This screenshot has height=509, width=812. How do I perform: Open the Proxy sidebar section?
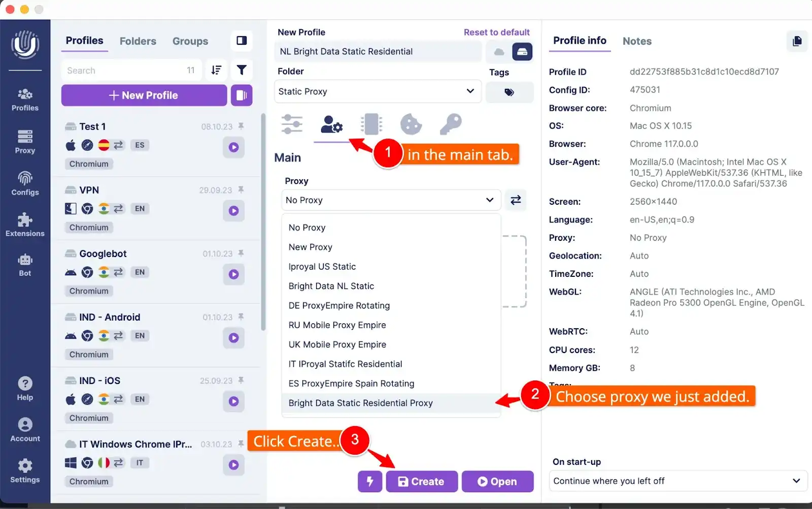point(25,142)
